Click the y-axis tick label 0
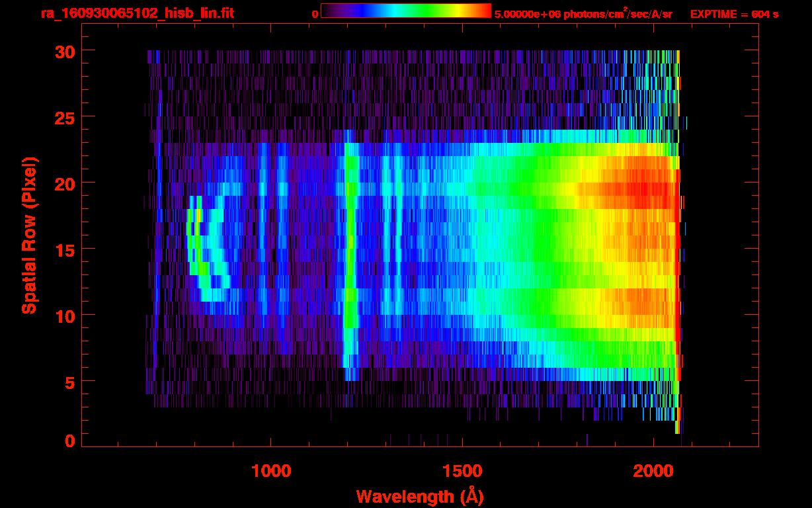The height and width of the screenshot is (508, 812). coord(69,441)
